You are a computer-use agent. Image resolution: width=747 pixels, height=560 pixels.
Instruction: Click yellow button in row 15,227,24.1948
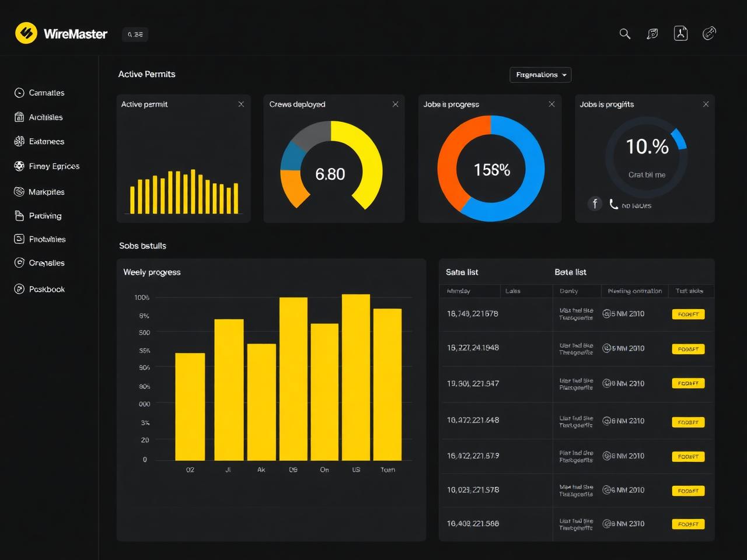click(689, 349)
